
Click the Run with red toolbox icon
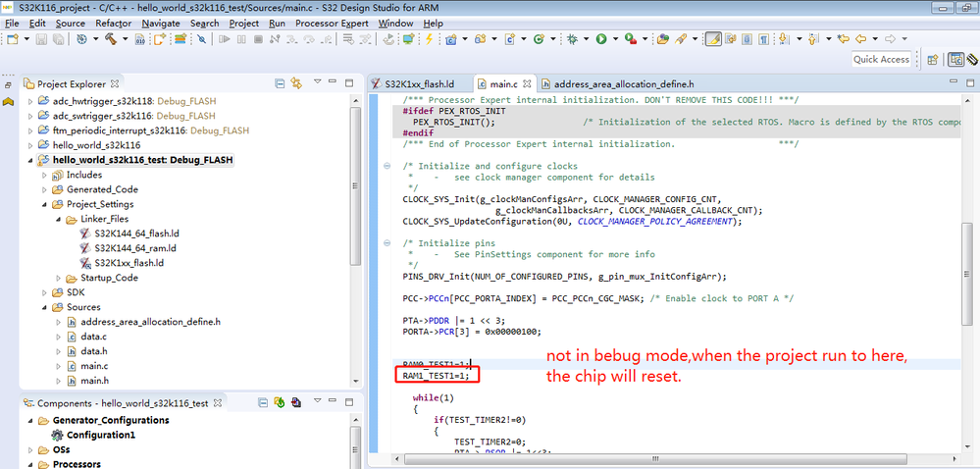click(630, 39)
